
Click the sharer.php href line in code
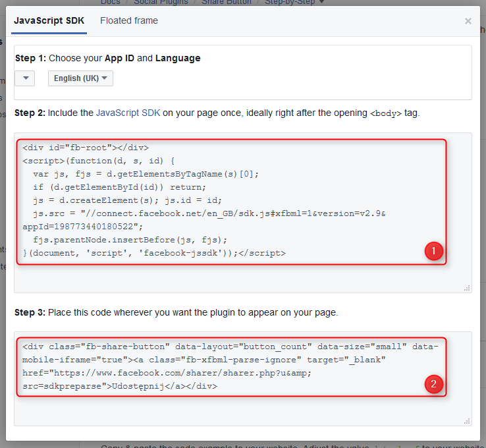point(167,373)
